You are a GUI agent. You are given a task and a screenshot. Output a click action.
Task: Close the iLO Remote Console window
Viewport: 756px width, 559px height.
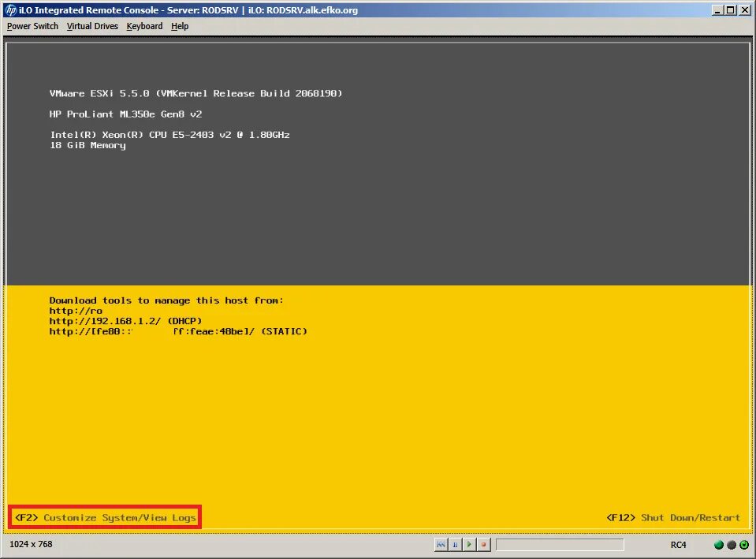click(744, 10)
